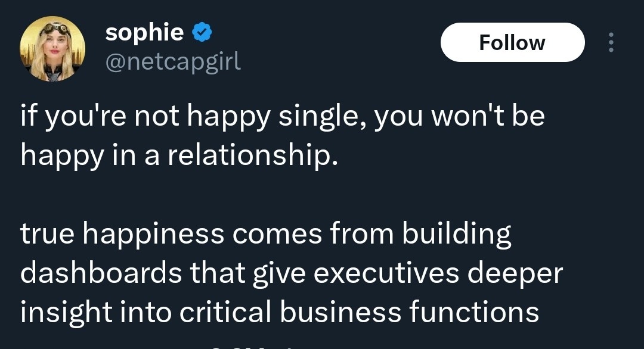Click the cut-off timestamp below the tweet
The width and height of the screenshot is (644, 349).
(x=250, y=345)
